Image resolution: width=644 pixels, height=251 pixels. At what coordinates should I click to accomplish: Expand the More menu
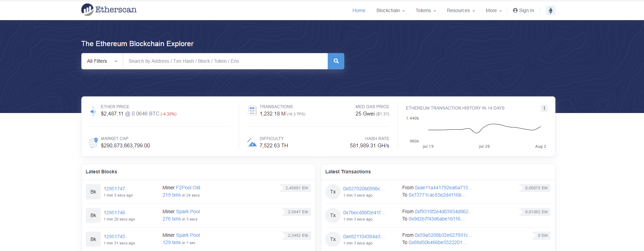(493, 10)
